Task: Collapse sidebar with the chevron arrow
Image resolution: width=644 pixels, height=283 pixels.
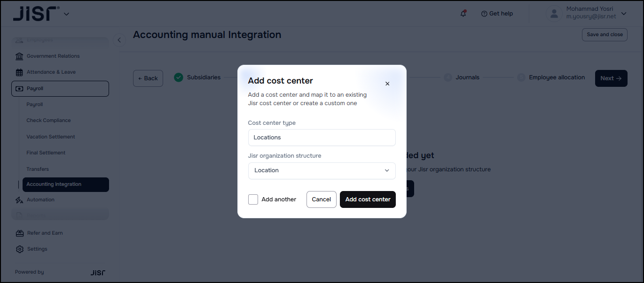Action: point(119,40)
